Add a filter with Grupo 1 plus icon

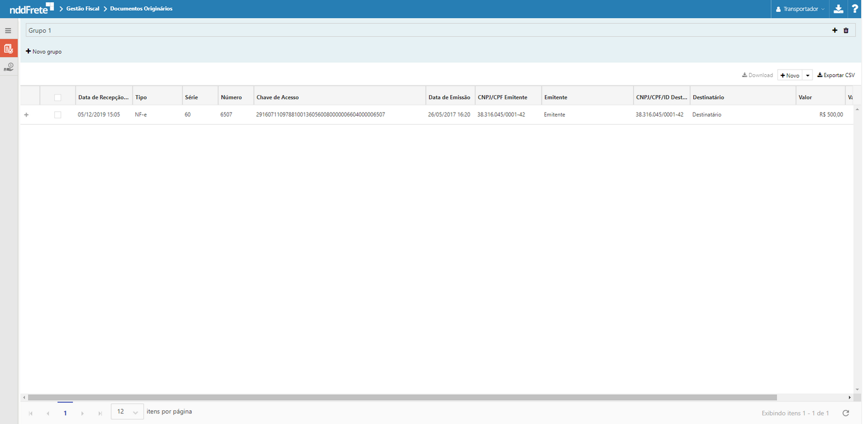(x=835, y=31)
